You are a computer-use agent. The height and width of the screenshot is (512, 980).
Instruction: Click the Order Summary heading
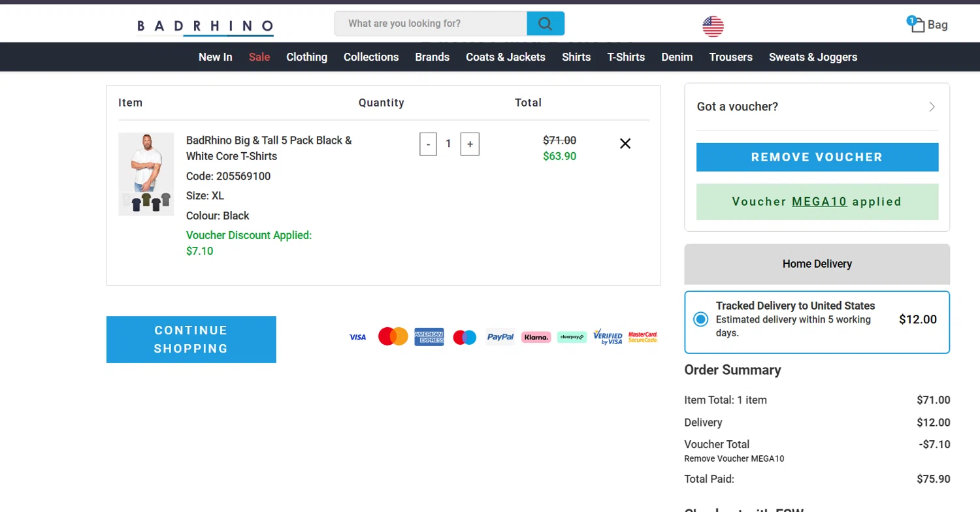(x=732, y=370)
